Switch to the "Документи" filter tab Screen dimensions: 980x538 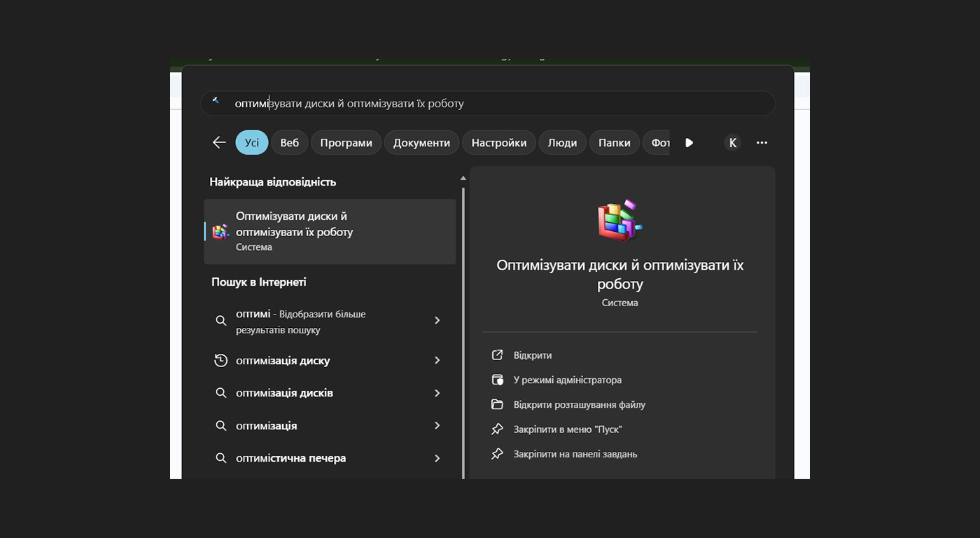(x=421, y=143)
